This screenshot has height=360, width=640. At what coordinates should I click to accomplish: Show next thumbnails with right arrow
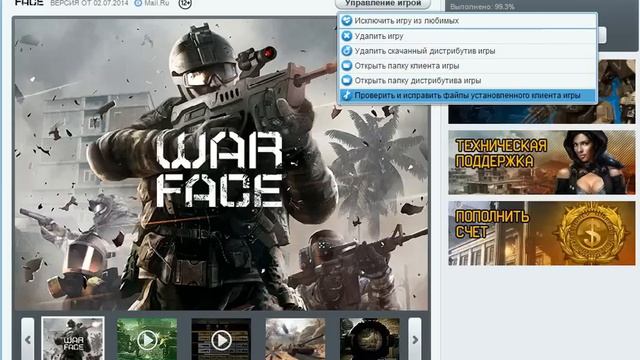(415, 339)
